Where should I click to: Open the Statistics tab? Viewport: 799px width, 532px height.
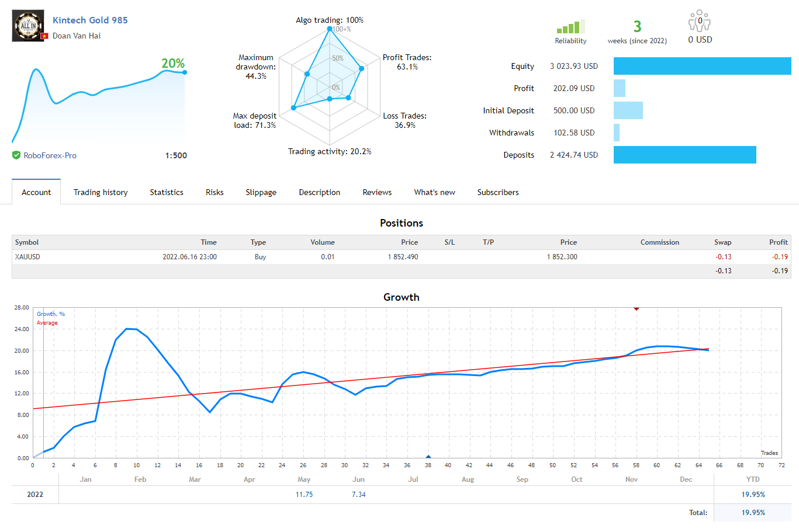[167, 192]
